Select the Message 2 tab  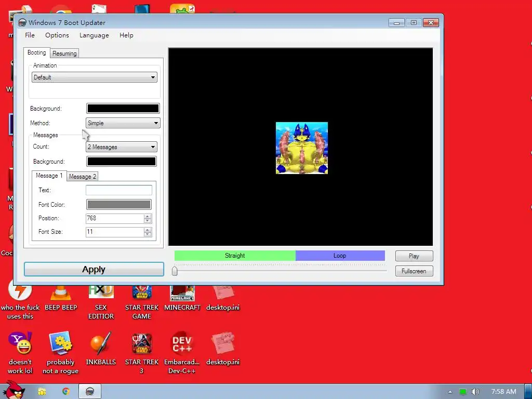pyautogui.click(x=83, y=177)
